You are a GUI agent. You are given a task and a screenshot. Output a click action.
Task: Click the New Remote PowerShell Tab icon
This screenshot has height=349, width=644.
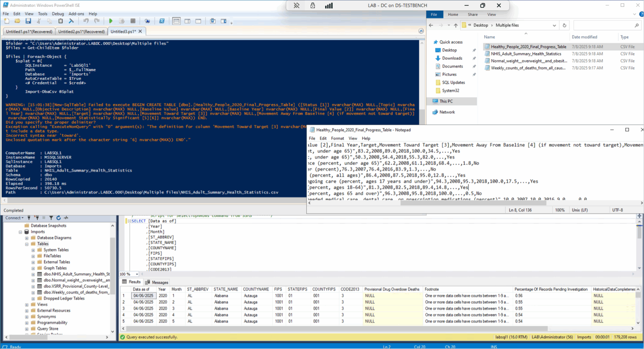coord(147,21)
